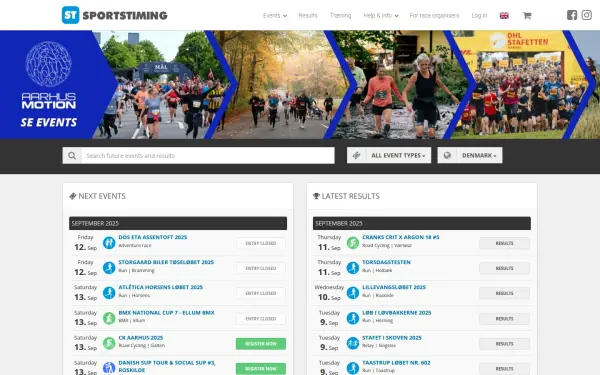
Task: View Results for Lillevangsløbet 2025
Action: pos(504,293)
